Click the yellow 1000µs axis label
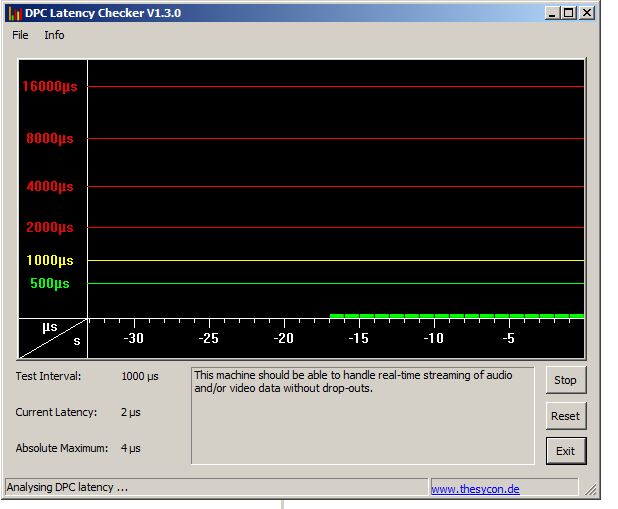 [x=50, y=260]
